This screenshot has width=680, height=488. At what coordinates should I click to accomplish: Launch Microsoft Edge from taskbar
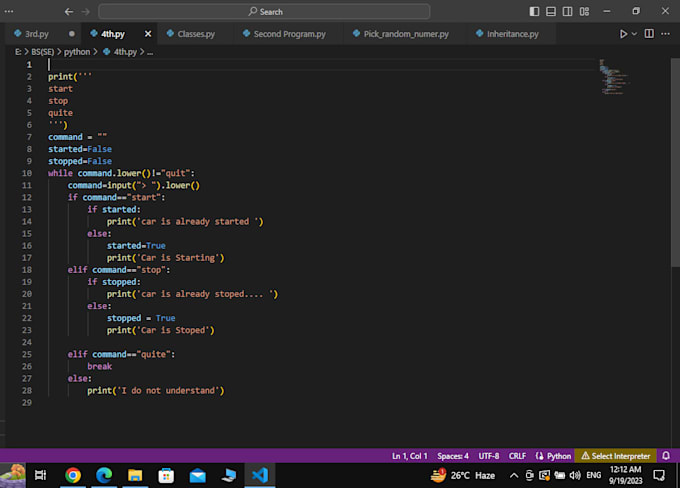click(104, 475)
